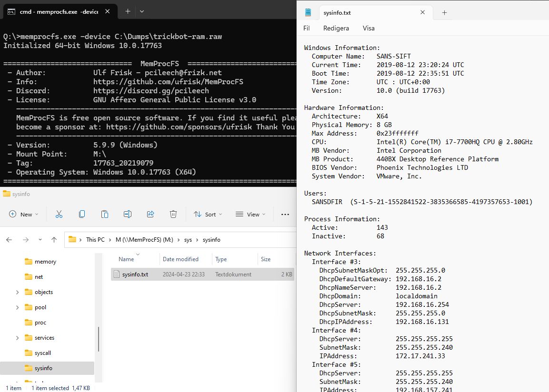Open the Fil menu in Notepad

[306, 29]
